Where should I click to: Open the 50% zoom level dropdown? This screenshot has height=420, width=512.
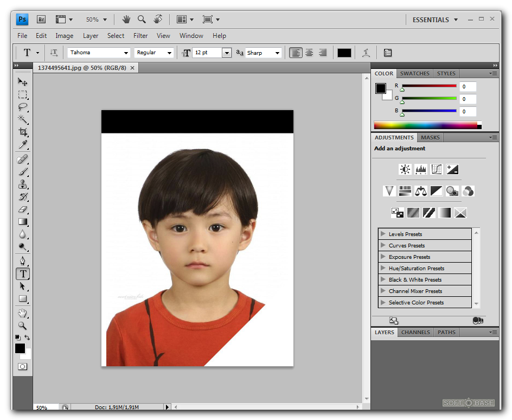point(105,20)
